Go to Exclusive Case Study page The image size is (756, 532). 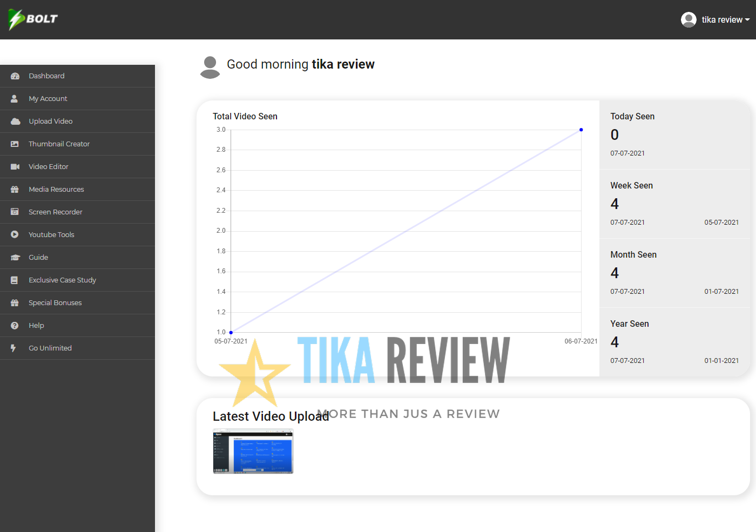(x=62, y=280)
